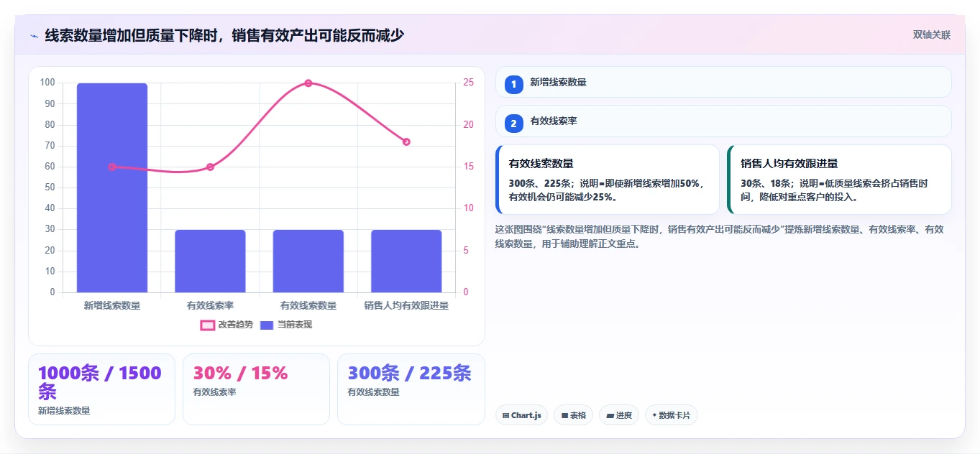The image size is (980, 454).
Task: Click the Chart.js tag
Action: coord(521,415)
